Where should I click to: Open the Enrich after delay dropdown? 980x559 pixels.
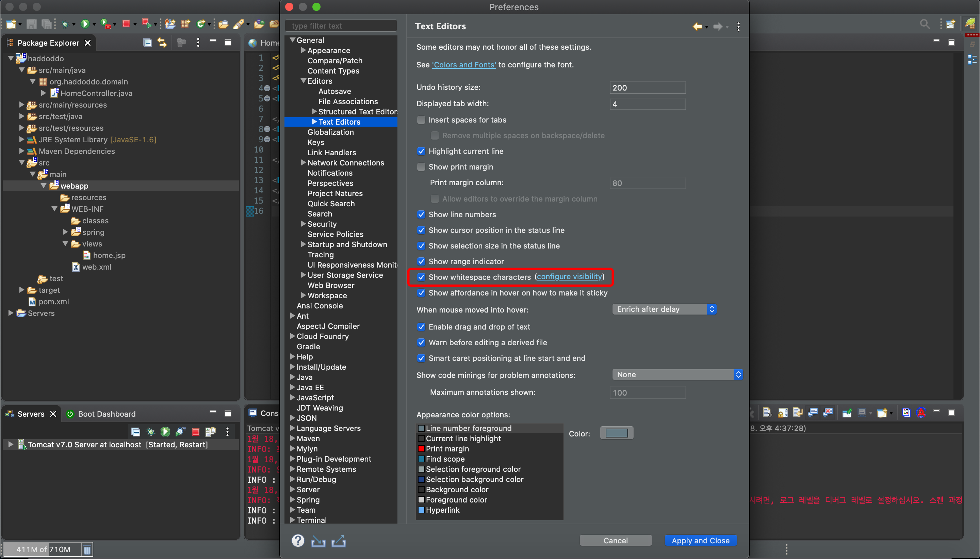[664, 309]
